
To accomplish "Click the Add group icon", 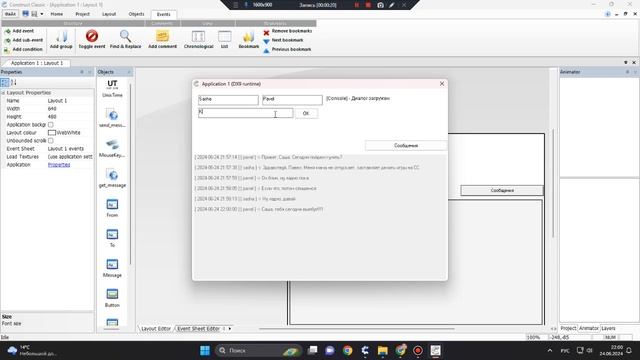I will pos(61,37).
